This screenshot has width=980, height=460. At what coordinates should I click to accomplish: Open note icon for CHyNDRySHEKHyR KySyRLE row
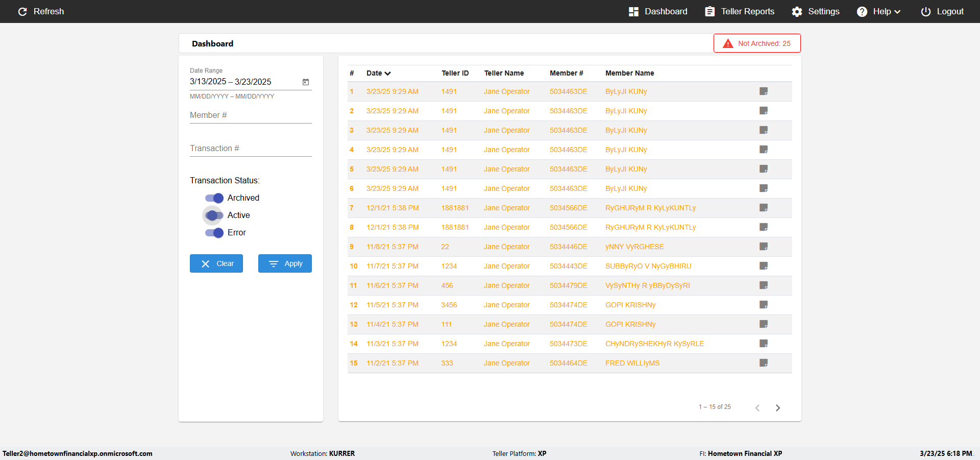tap(764, 344)
